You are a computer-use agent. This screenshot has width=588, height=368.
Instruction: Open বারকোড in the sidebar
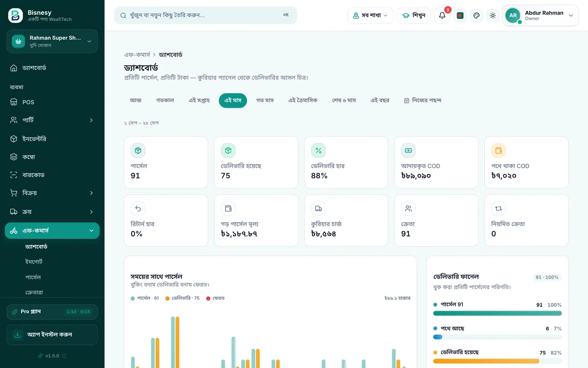pos(52,175)
